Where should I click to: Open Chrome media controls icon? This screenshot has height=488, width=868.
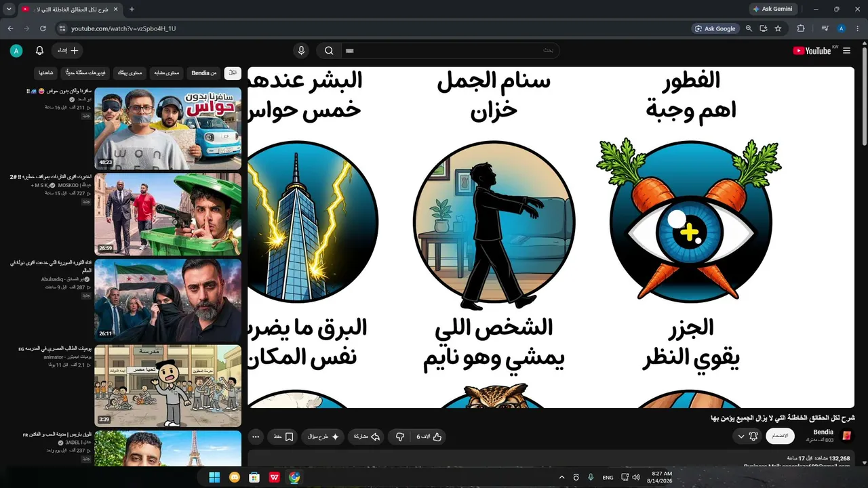[x=825, y=28]
